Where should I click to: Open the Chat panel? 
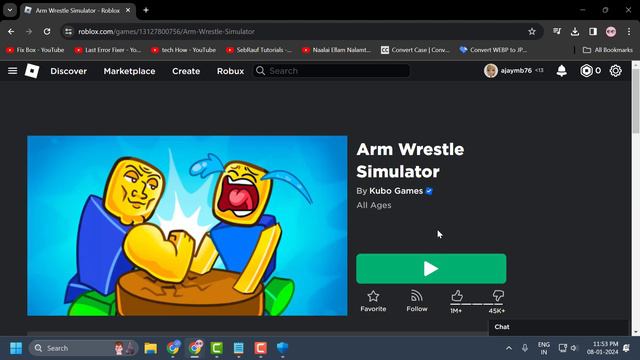pyautogui.click(x=558, y=327)
